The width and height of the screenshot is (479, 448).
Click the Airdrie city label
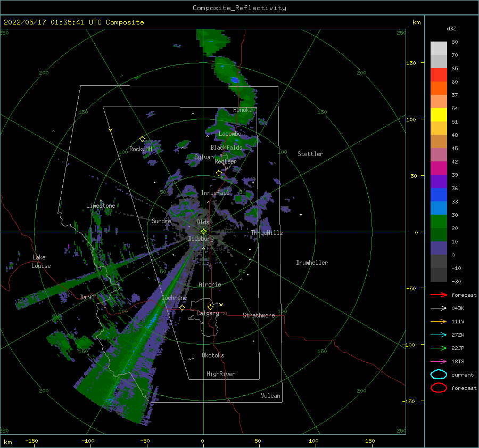click(x=210, y=284)
